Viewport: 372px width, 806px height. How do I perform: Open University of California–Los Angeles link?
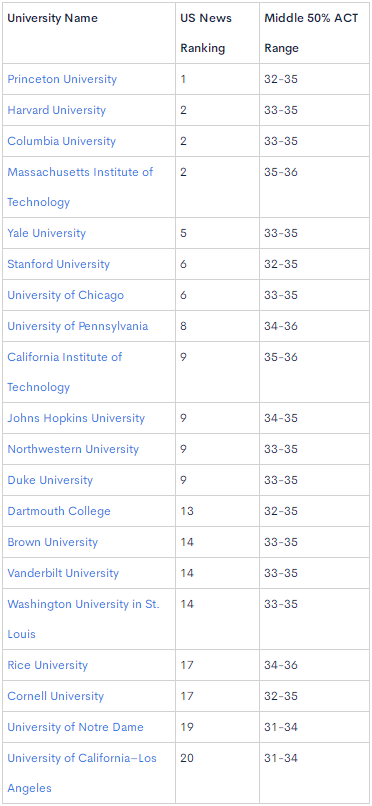[x=82, y=773]
